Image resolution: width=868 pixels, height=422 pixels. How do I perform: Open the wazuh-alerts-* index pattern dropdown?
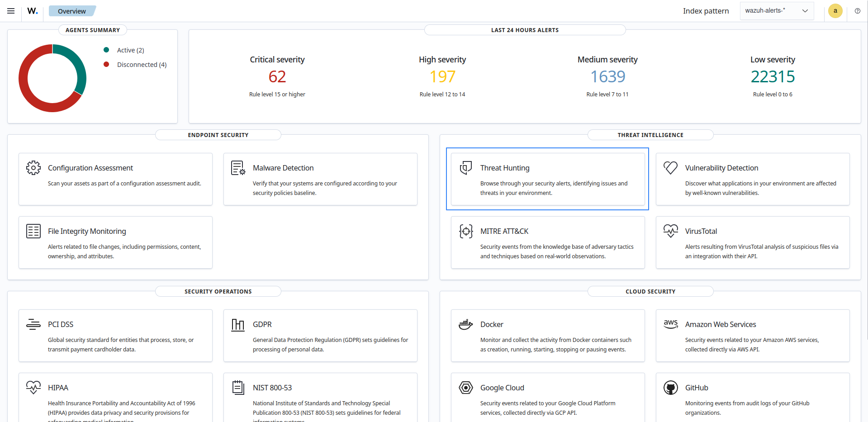tap(776, 10)
